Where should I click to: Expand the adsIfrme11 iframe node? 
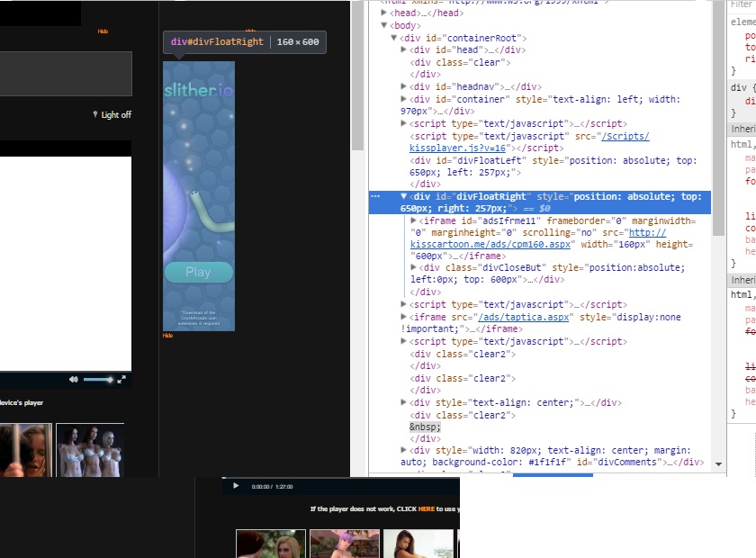(x=413, y=220)
